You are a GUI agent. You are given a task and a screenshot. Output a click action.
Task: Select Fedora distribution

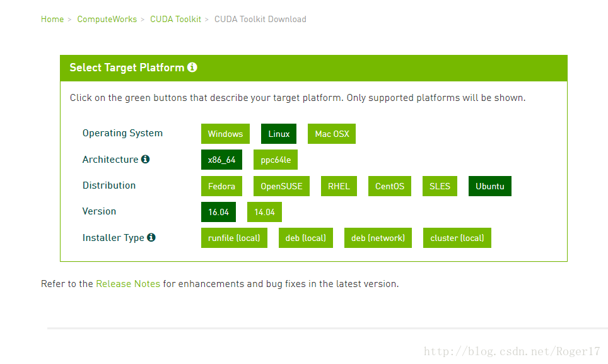coord(221,186)
